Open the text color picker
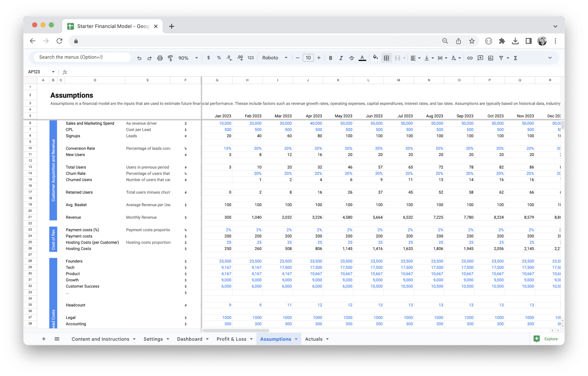The image size is (588, 376). 362,58
